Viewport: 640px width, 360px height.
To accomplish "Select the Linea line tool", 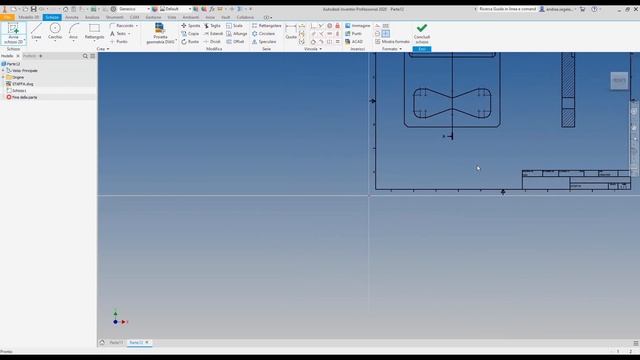I will pyautogui.click(x=36, y=32).
